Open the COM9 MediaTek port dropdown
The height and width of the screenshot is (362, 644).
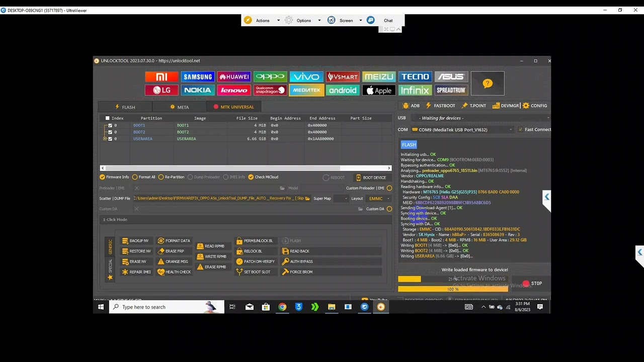(462, 130)
